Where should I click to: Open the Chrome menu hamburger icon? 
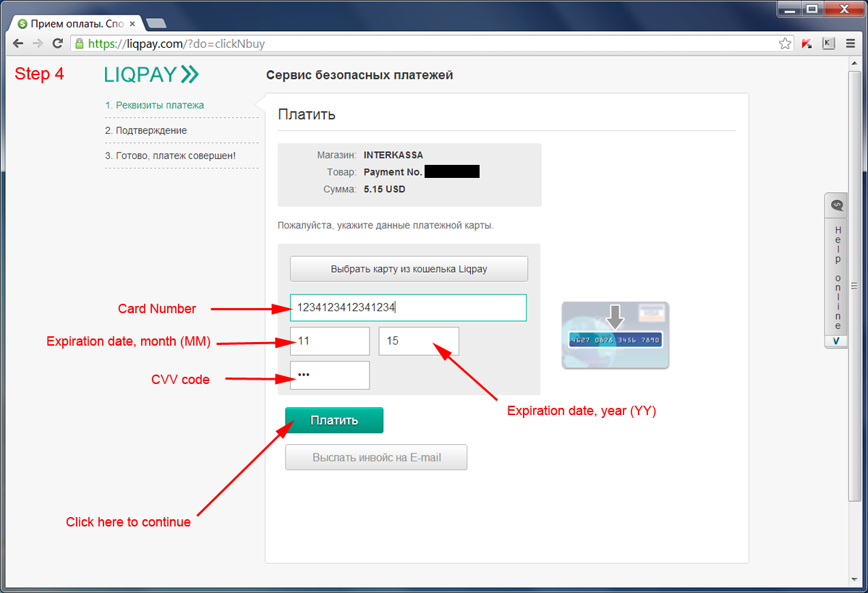pyautogui.click(x=851, y=43)
